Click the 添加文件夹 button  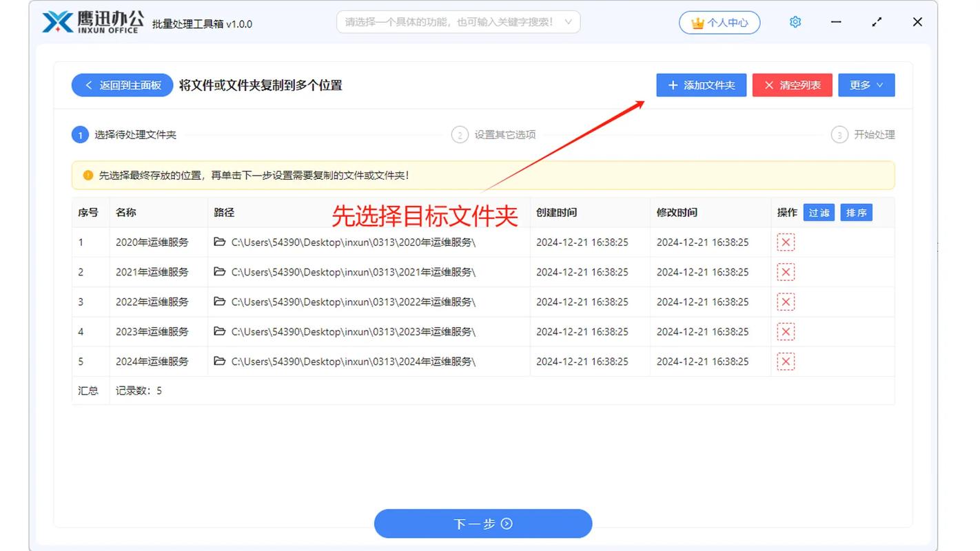click(701, 85)
